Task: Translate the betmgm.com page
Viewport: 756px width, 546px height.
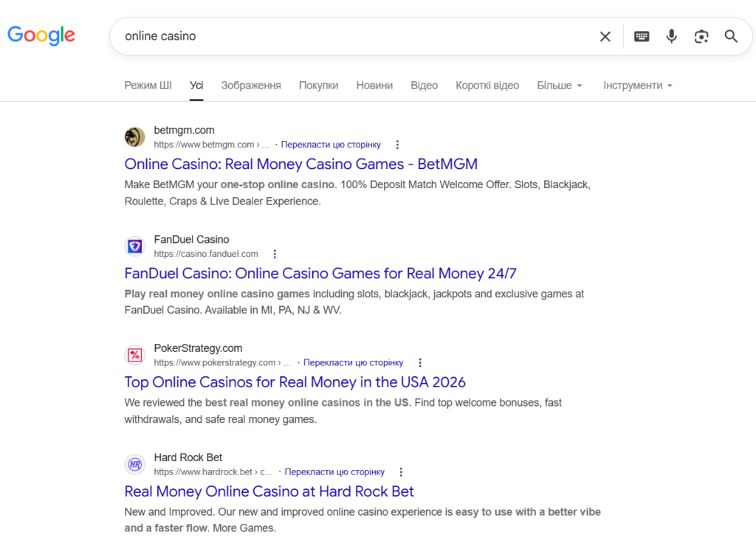Action: (331, 145)
